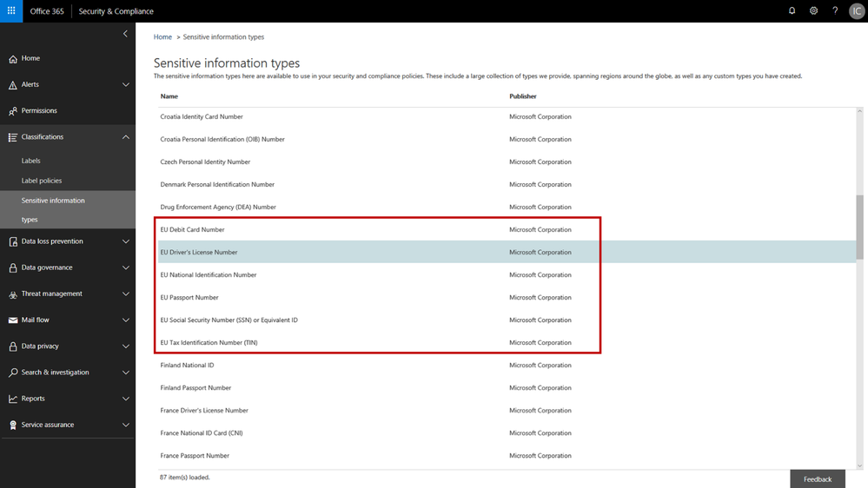This screenshot has width=868, height=488.
Task: Collapse the sidebar using the arrow icon
Action: 125,34
